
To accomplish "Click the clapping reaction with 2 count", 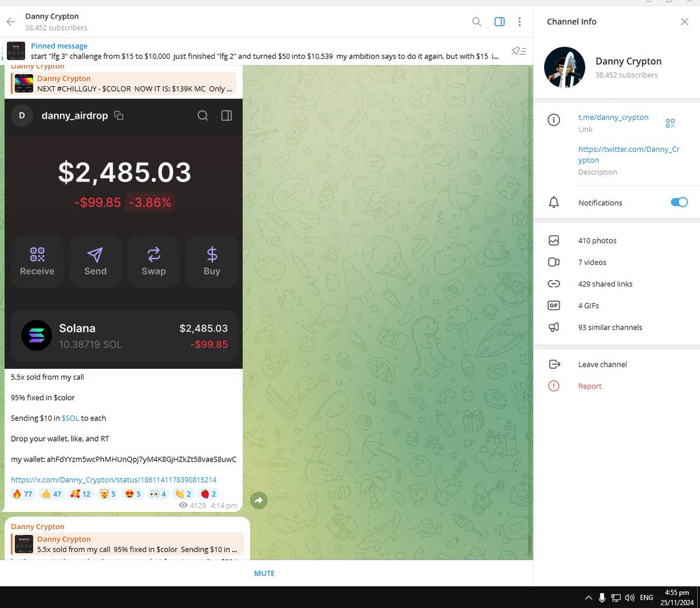I will 183,494.
